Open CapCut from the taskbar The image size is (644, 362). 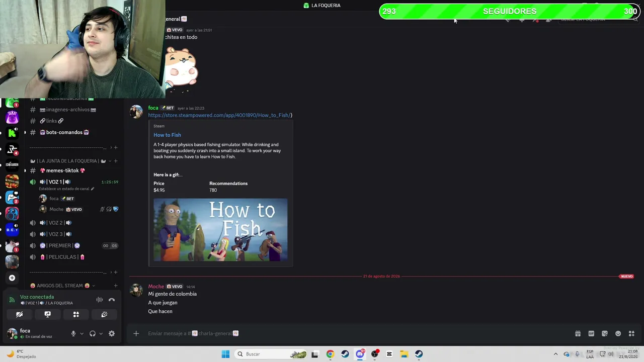click(x=389, y=354)
